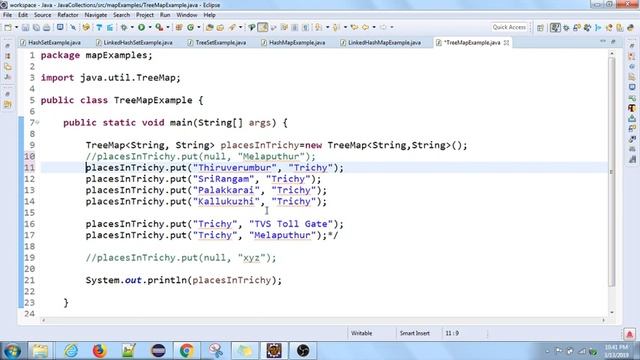
Task: Click the Open Task folder icon
Action: click(x=220, y=27)
